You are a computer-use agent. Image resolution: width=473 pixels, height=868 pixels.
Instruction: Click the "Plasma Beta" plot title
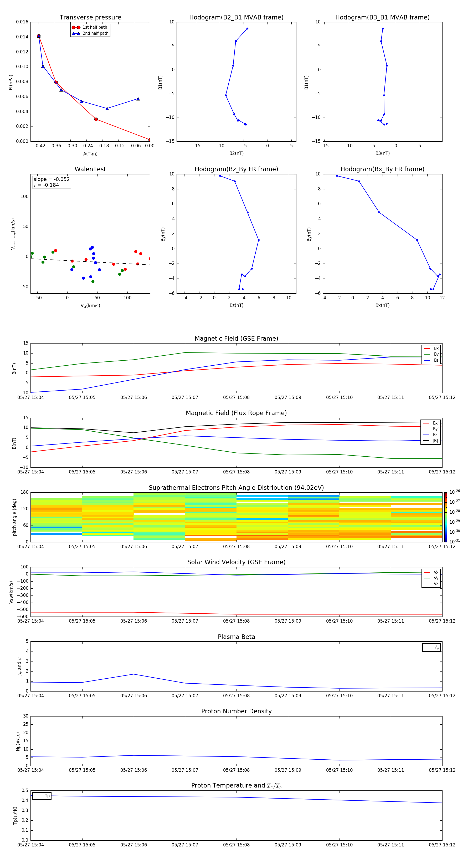(x=236, y=637)
